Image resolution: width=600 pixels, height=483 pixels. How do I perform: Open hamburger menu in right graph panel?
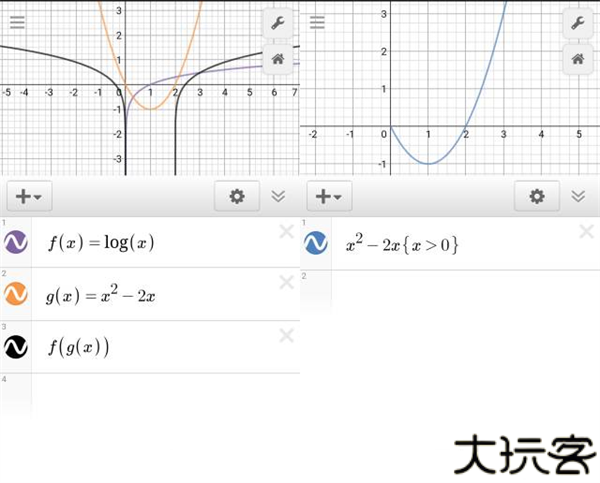coord(317,23)
